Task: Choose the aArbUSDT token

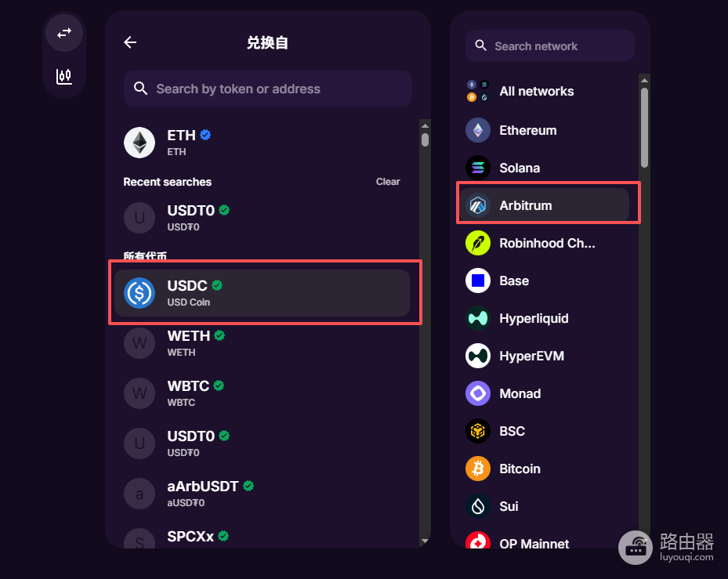Action: pos(263,494)
